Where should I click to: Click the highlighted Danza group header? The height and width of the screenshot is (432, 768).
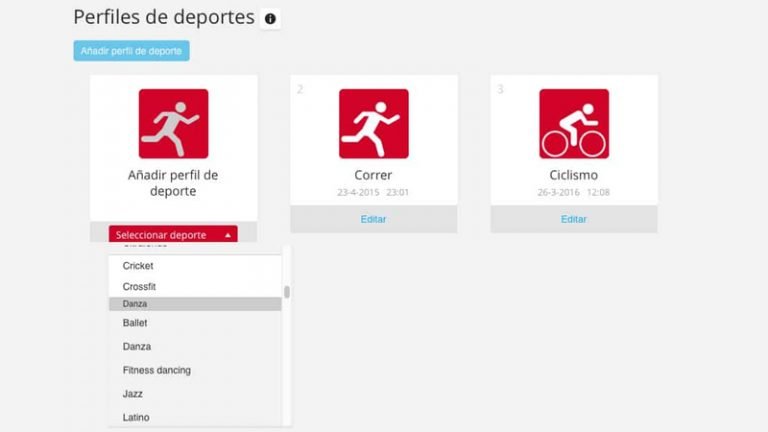point(195,304)
